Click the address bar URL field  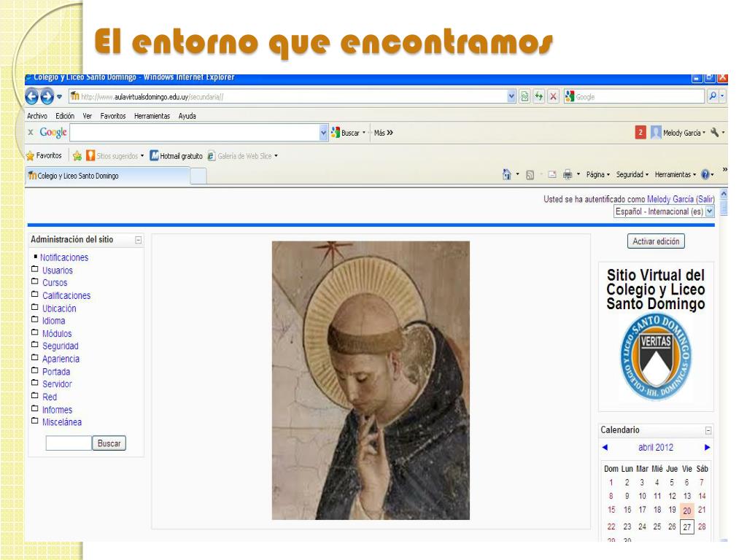point(287,97)
